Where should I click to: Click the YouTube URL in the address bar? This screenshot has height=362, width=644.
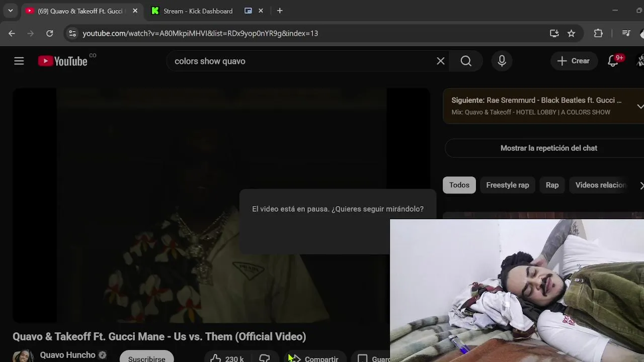[x=200, y=33]
